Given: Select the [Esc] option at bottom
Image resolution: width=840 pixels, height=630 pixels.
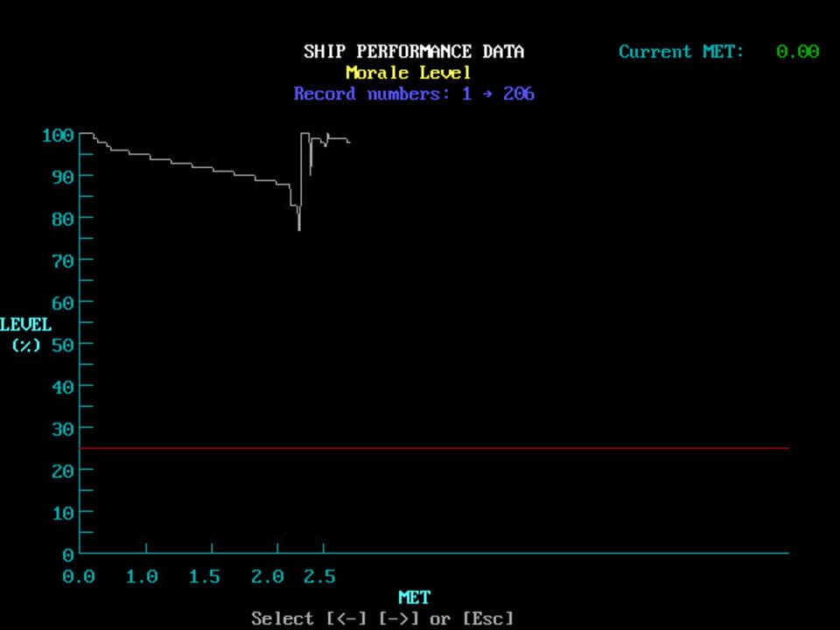Looking at the screenshot, I should click(x=487, y=619).
